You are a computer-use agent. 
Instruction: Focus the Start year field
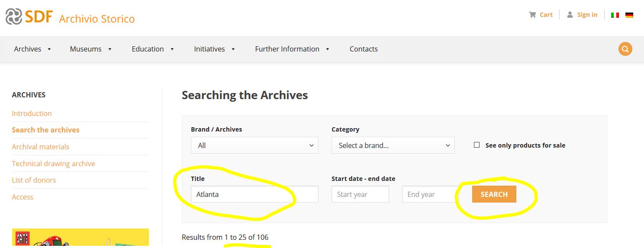pyautogui.click(x=360, y=194)
